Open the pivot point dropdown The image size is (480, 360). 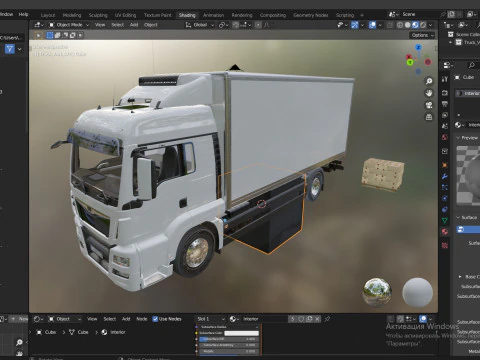pyautogui.click(x=224, y=25)
